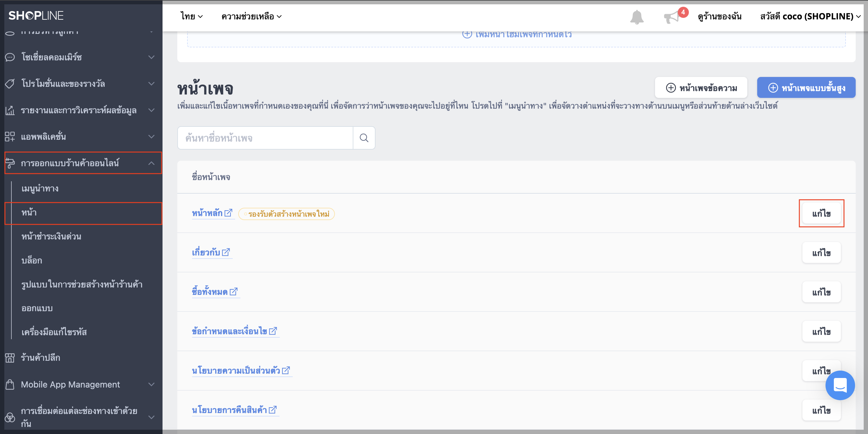Expand the การเชื่อมต่อแต่ละช่องทาง chevron
This screenshot has height=434, width=868.
pos(152,417)
